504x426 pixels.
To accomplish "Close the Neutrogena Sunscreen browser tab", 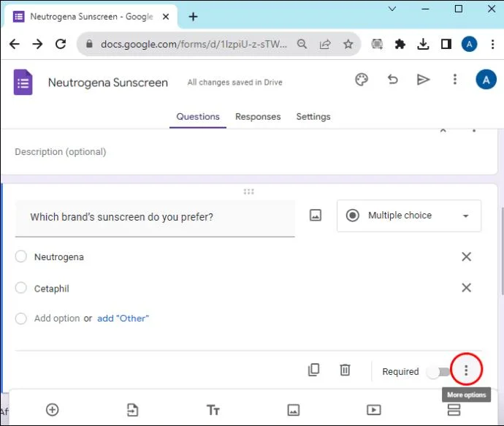I will [x=166, y=16].
